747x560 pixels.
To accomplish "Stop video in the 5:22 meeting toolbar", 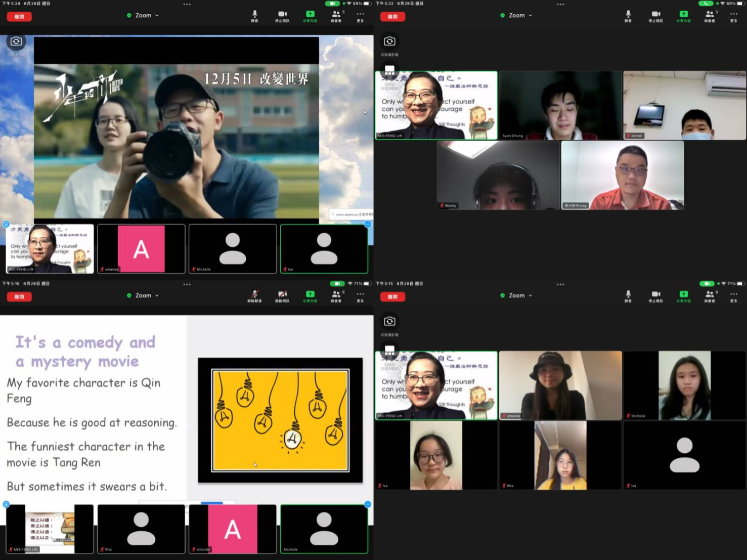I will (655, 15).
